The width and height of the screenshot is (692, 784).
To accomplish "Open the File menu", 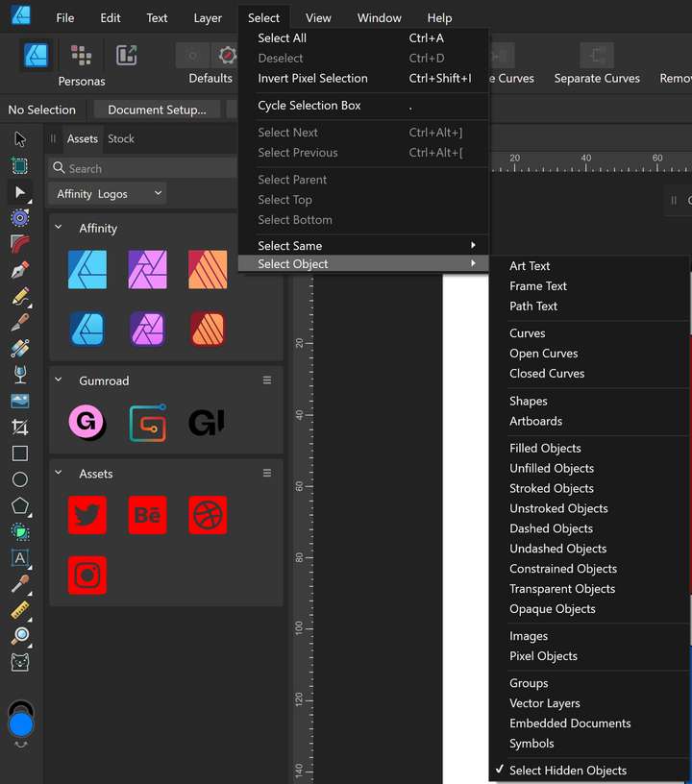I will tap(65, 18).
